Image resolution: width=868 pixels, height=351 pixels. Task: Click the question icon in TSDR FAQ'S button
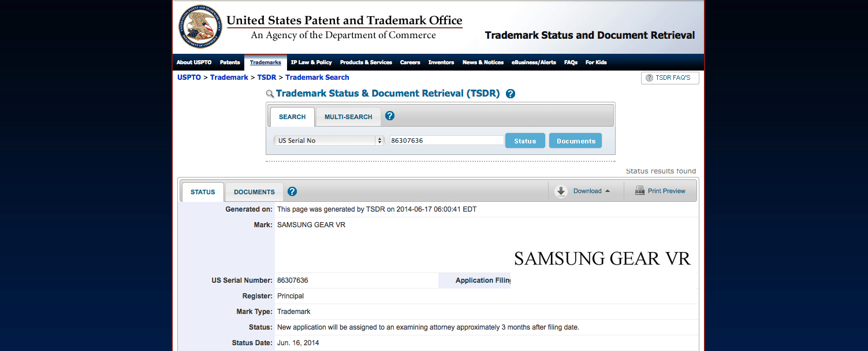click(x=649, y=77)
